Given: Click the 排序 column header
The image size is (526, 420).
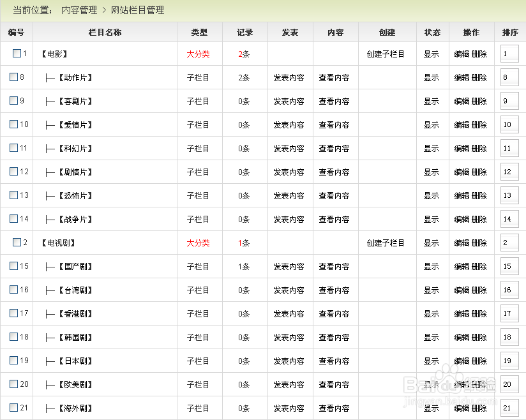Looking at the screenshot, I should (510, 32).
